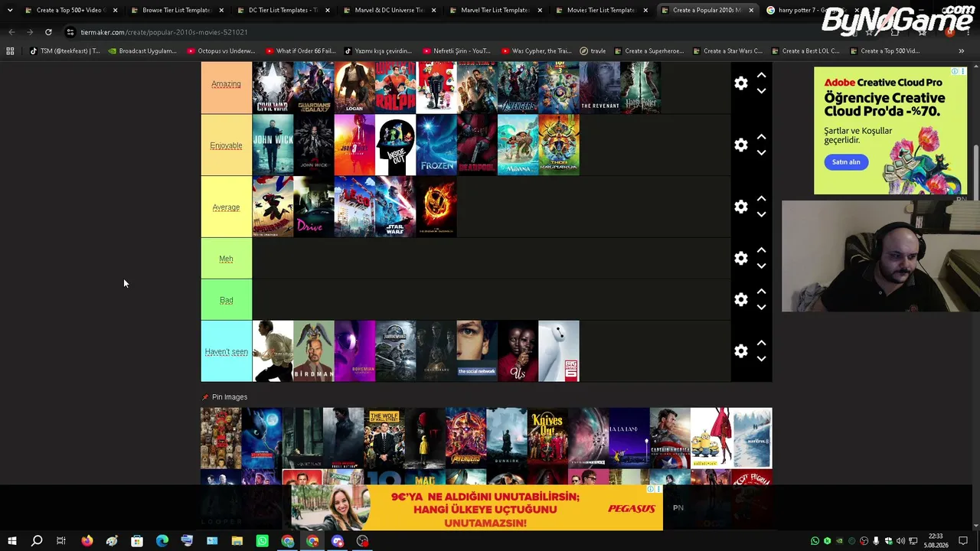Click the Pin Images option
This screenshot has width=980, height=551.
coord(224,397)
